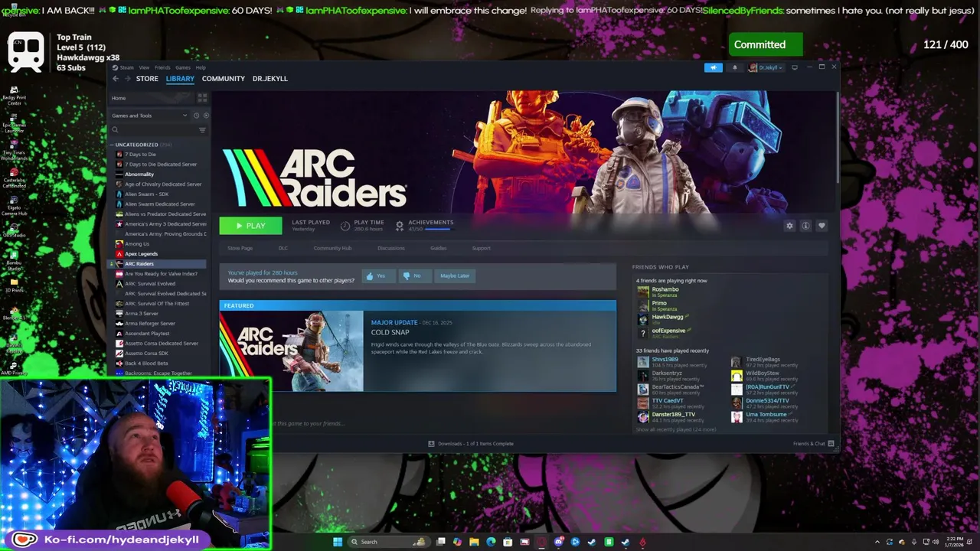Click the play time clock icon
980x551 pixels.
coord(345,226)
